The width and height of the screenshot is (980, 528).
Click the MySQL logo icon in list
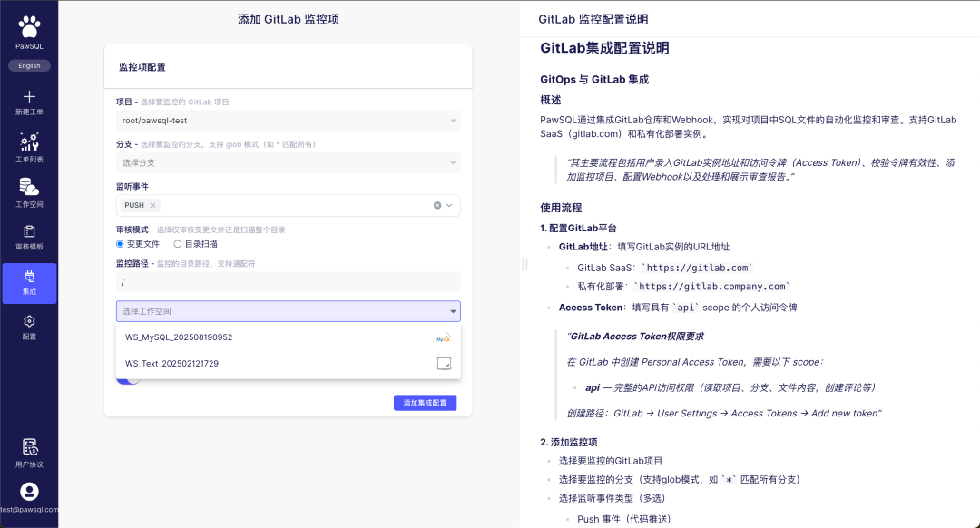444,337
